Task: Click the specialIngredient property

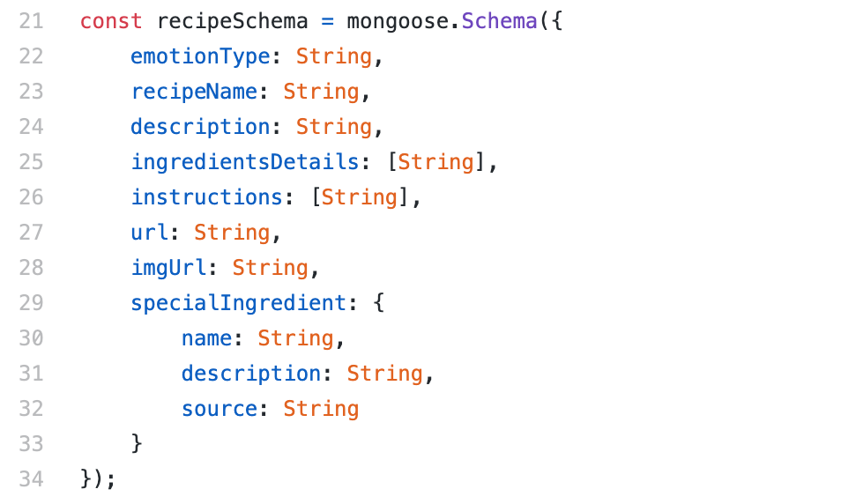Action: tap(239, 303)
